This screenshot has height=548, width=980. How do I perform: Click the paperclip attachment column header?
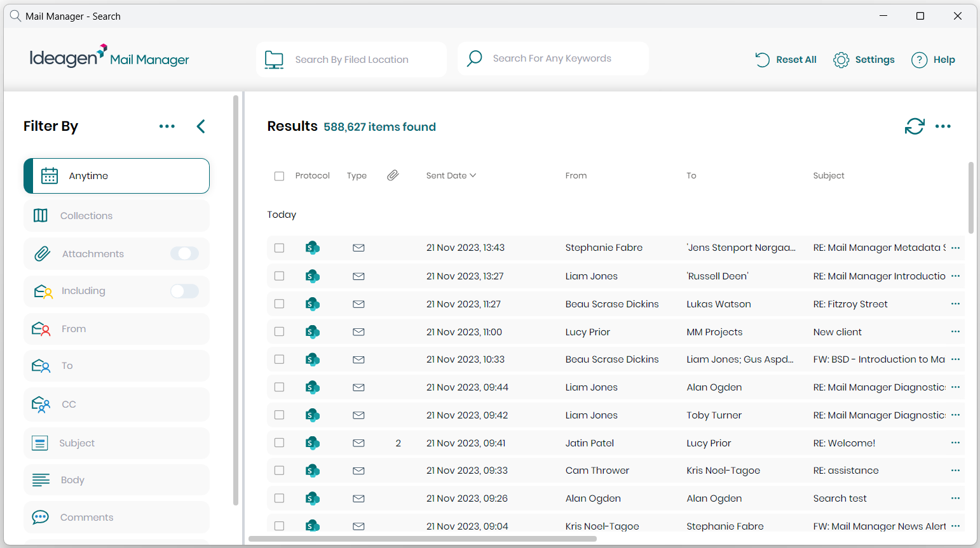point(393,175)
